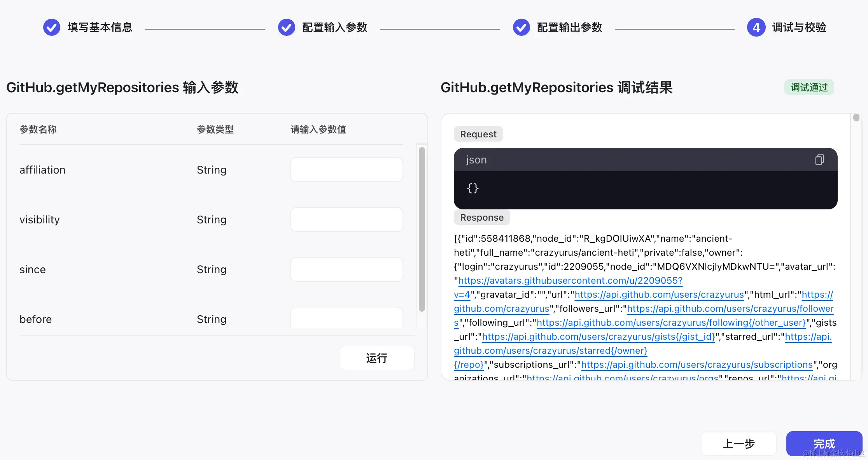The height and width of the screenshot is (460, 868).
Task: Click the checkmark icon on 配置输入参数 step
Action: pos(287,27)
